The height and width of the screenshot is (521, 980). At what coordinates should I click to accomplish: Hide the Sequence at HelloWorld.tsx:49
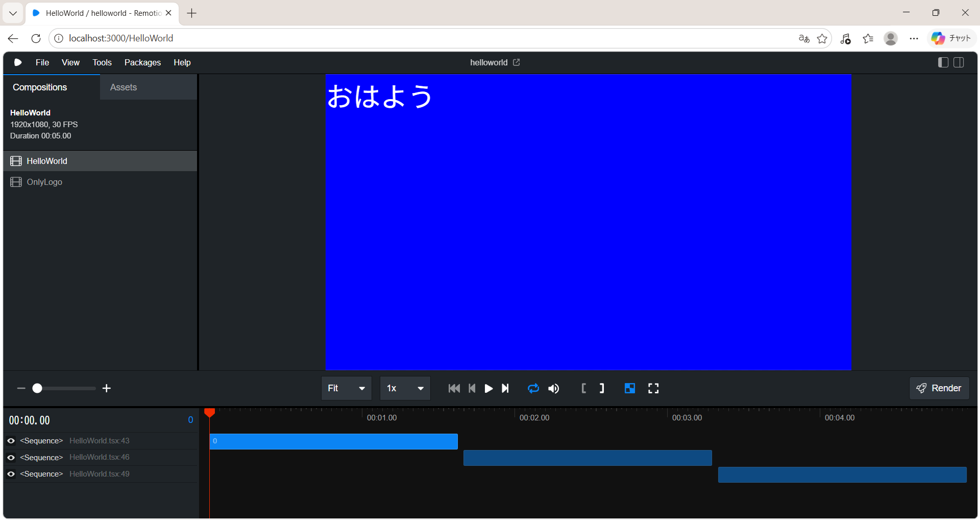point(11,474)
